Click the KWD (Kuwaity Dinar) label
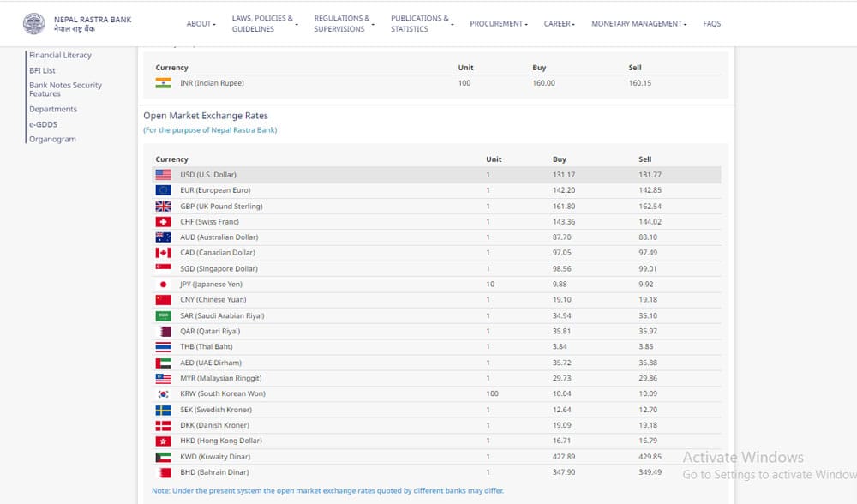The width and height of the screenshot is (857, 504). 215,457
